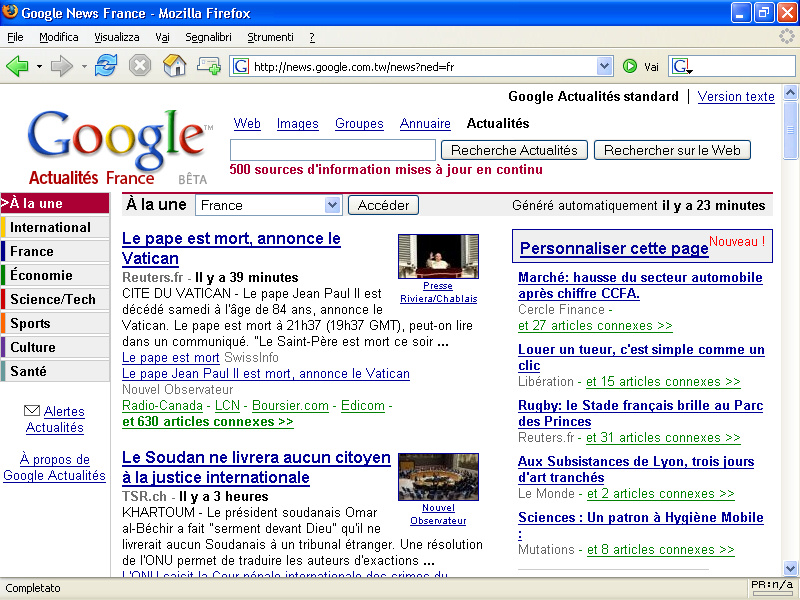Open the UN council chamber thumbnail
Viewport: 800px width, 600px height.
pyautogui.click(x=438, y=477)
